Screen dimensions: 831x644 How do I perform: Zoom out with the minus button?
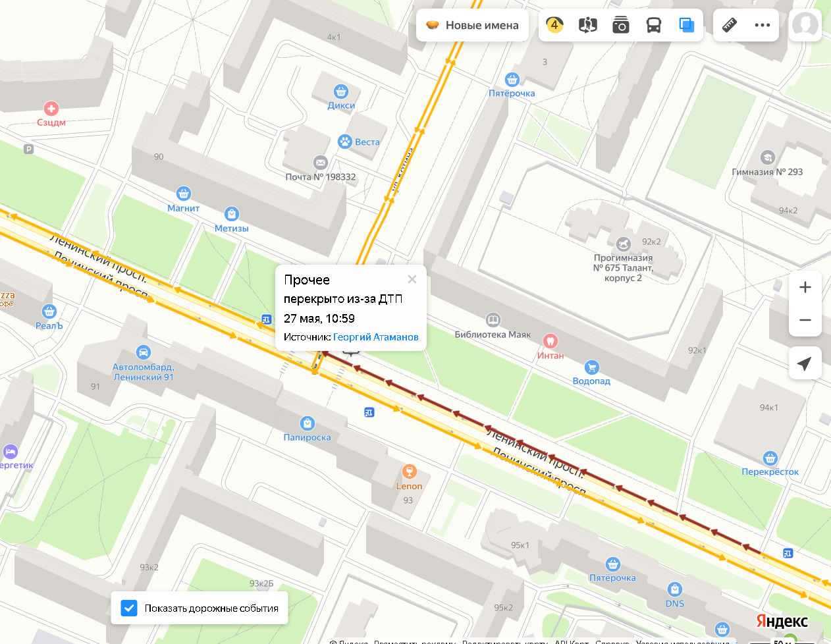tap(805, 320)
